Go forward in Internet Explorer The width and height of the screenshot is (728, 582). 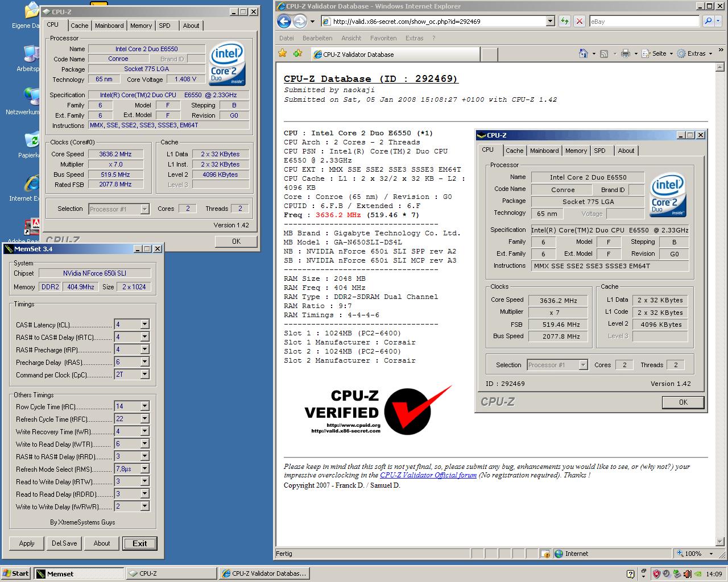tap(300, 22)
